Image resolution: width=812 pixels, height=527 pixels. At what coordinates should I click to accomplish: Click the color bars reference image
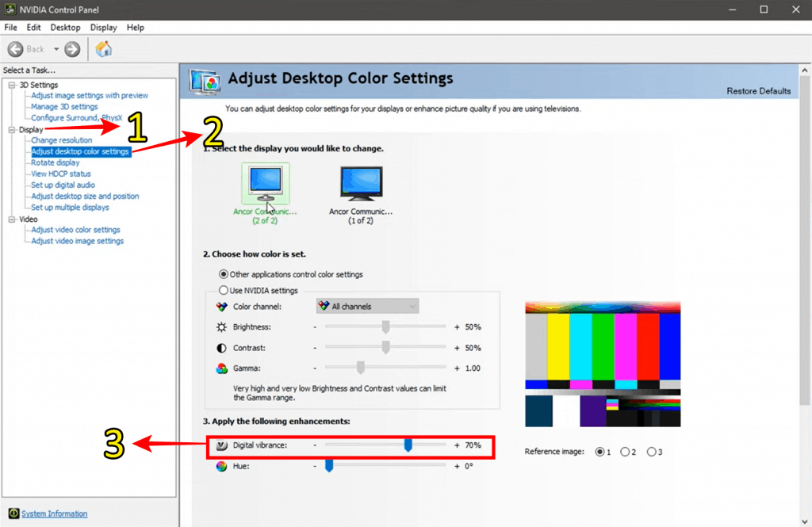tap(603, 364)
